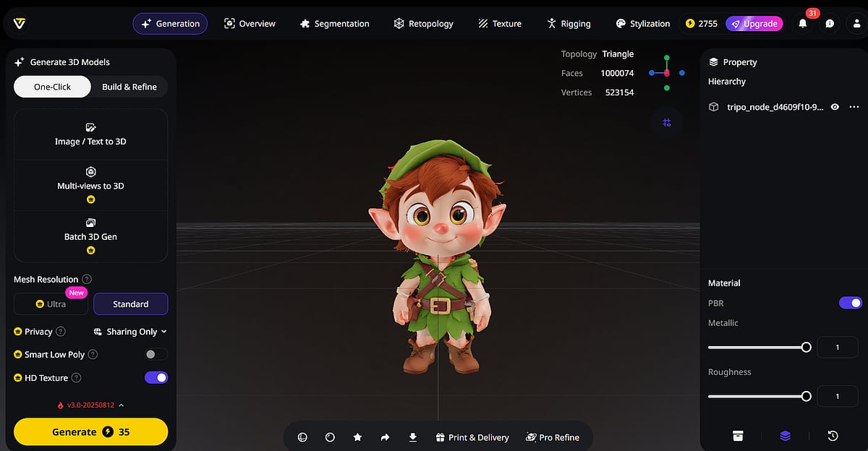Click the download icon in bottom toolbar
This screenshot has height=451, width=868.
coord(413,437)
